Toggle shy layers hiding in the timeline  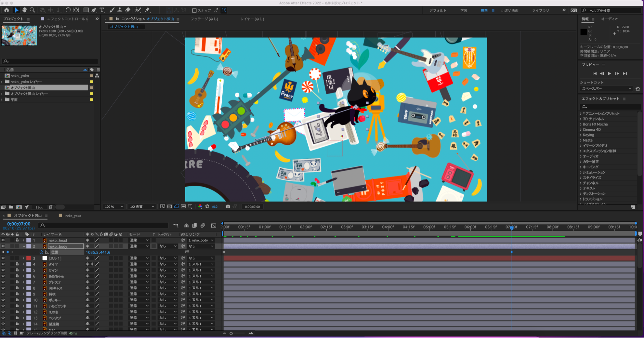click(x=187, y=226)
